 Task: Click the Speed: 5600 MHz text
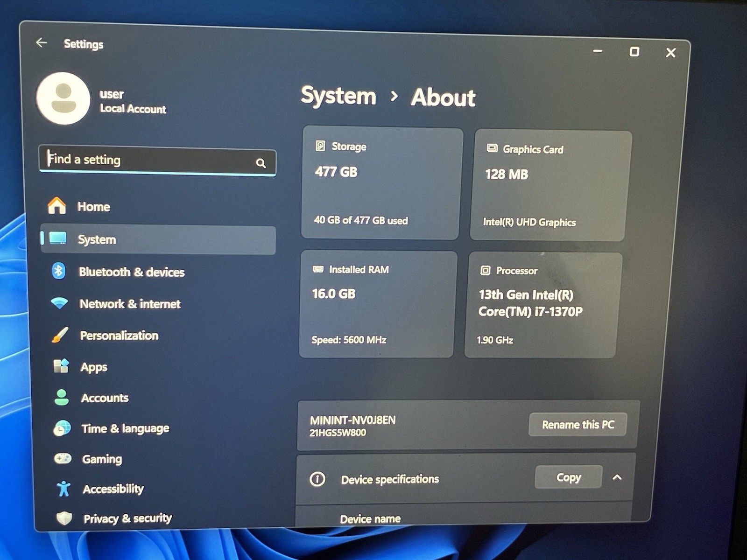tap(349, 340)
